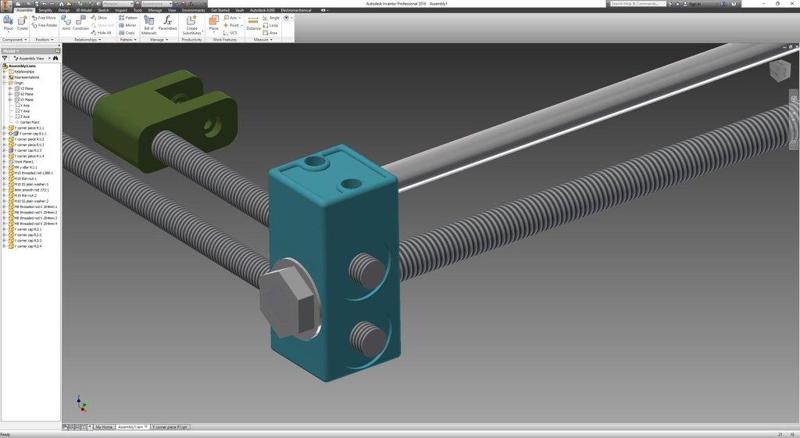Viewport: 800px width, 438px height.
Task: Switch to My Home document tab
Action: pos(104,427)
